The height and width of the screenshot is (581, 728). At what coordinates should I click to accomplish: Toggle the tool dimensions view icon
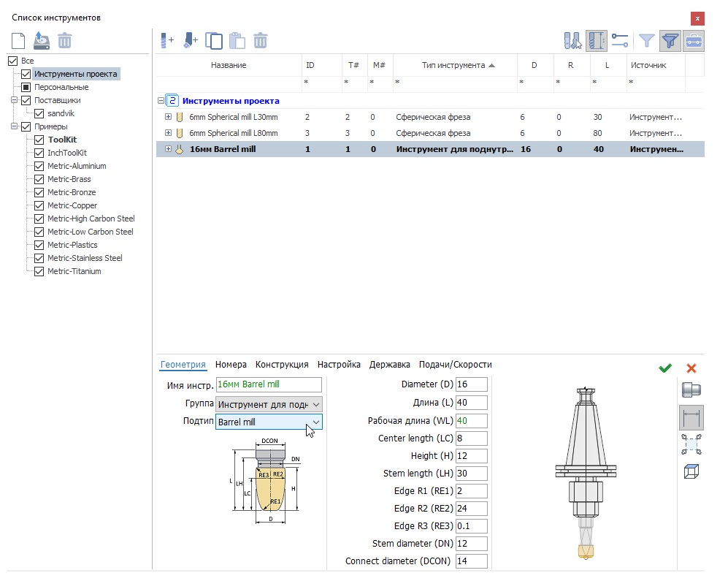597,41
